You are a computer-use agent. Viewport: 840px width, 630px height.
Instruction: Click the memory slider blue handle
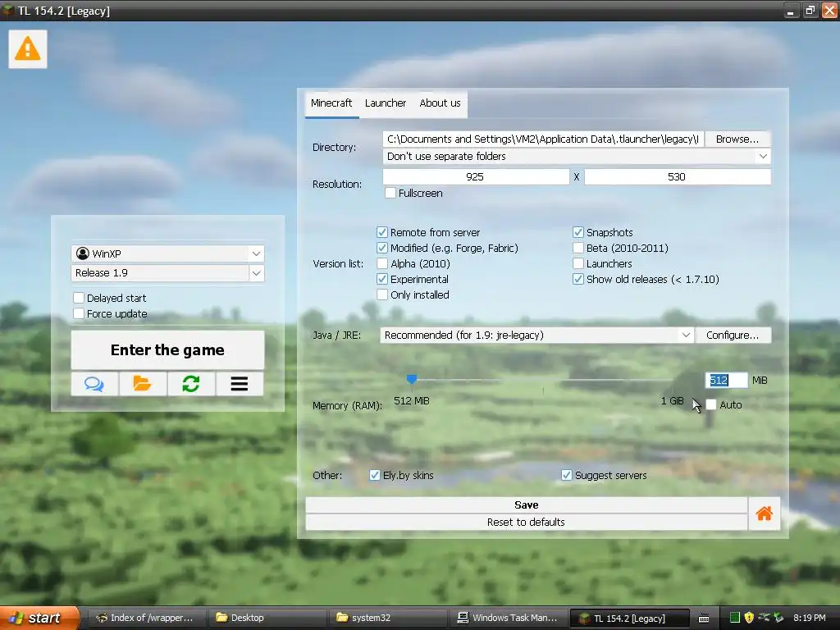tap(412, 379)
